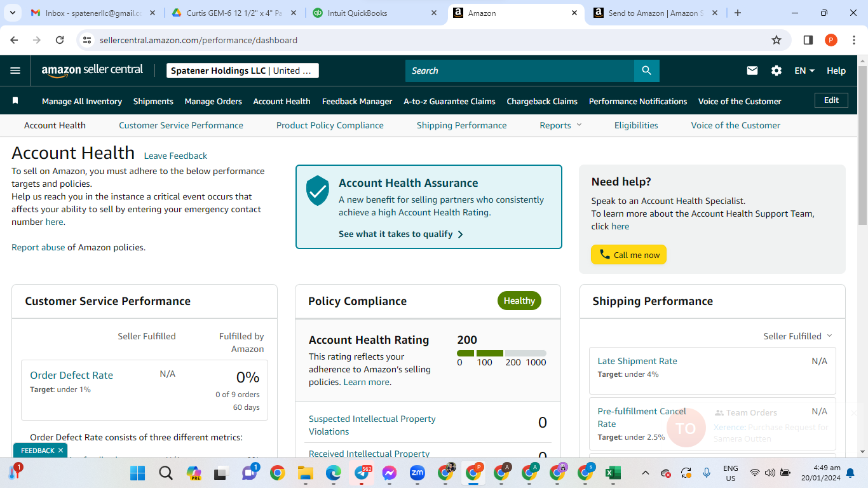Open the browser side panel icon
Screen dimensions: 868x488
coord(808,40)
